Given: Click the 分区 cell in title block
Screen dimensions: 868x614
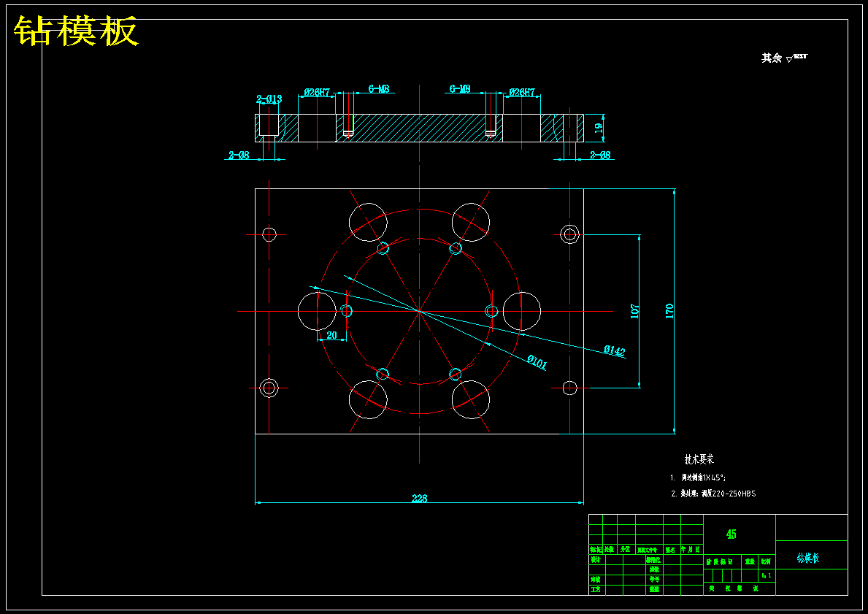Looking at the screenshot, I should [625, 550].
